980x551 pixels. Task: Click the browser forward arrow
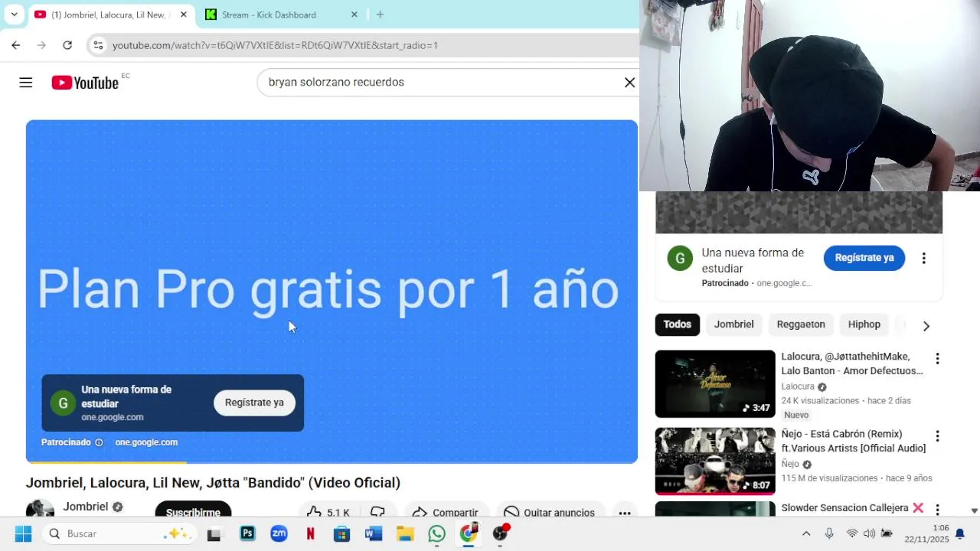[x=41, y=45]
